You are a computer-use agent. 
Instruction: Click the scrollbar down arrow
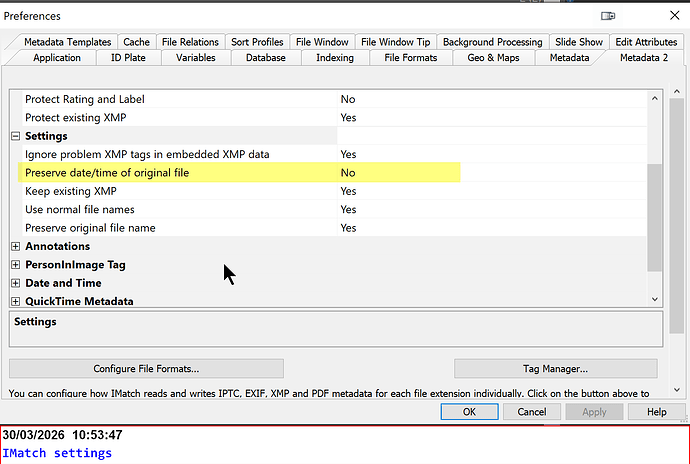tap(655, 299)
